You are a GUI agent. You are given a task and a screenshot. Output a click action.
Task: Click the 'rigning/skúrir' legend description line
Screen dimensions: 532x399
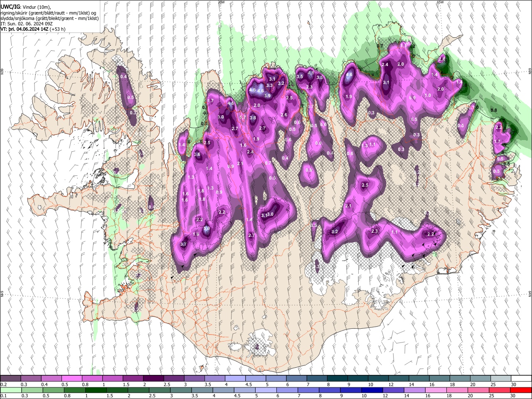click(48, 12)
